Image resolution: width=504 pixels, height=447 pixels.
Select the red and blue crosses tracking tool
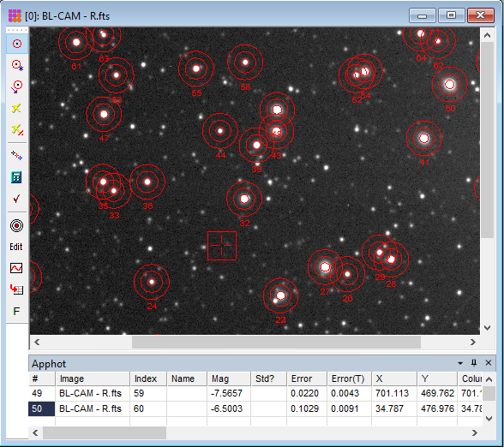click(x=17, y=156)
